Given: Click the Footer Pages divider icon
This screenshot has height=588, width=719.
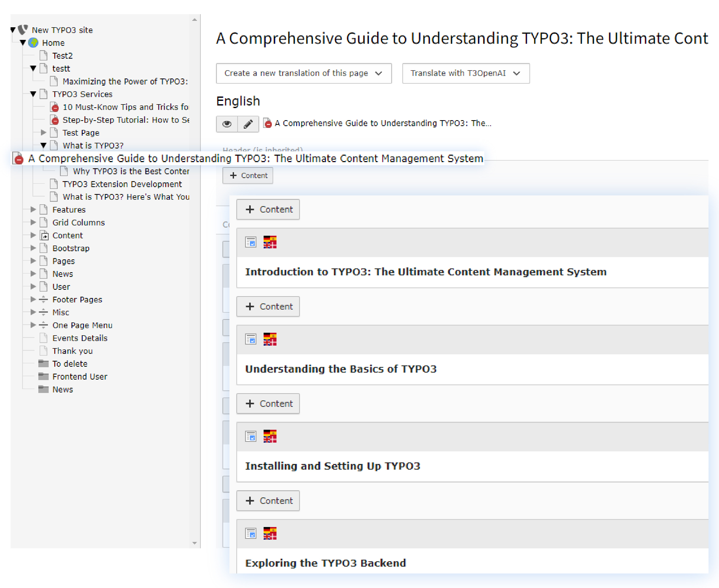Looking at the screenshot, I should pos(43,300).
